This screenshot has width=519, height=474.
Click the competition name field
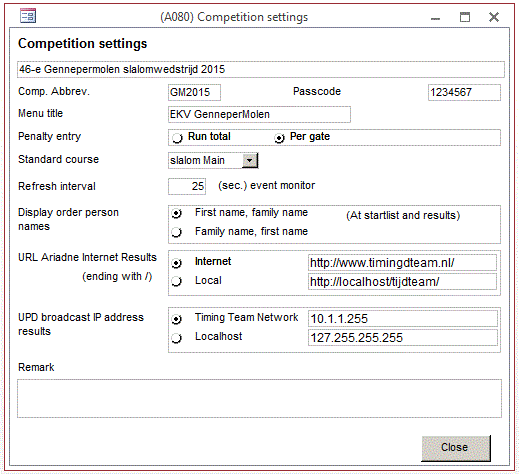point(261,69)
